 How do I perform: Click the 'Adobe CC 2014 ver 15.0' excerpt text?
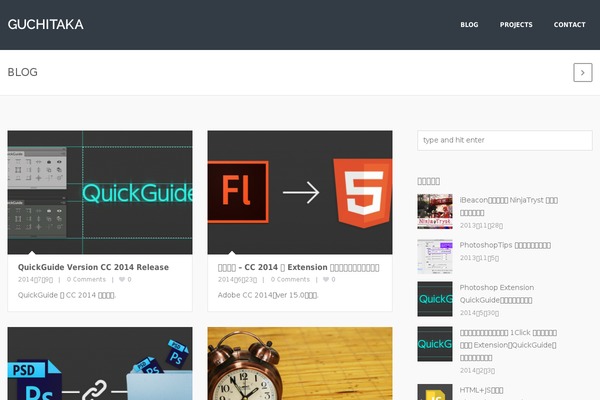[x=268, y=295]
